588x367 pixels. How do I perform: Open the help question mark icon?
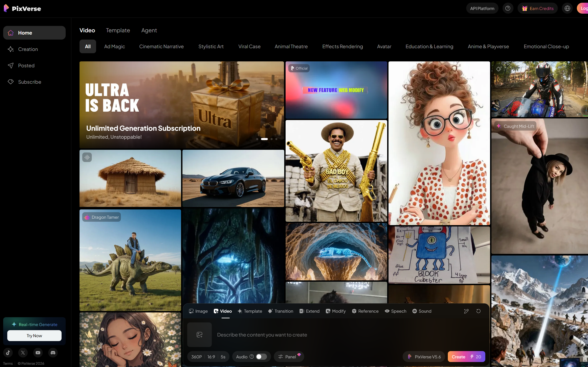tap(508, 8)
